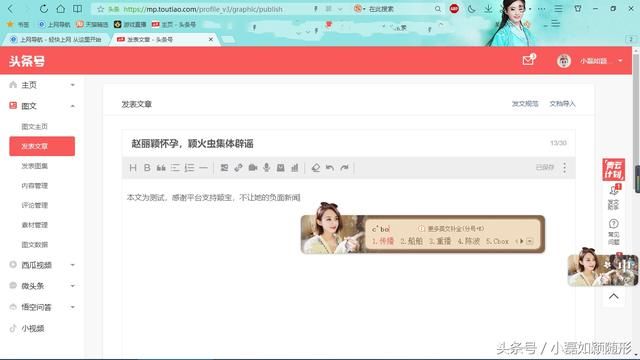Open 图文主页 in sidebar

(x=34, y=127)
